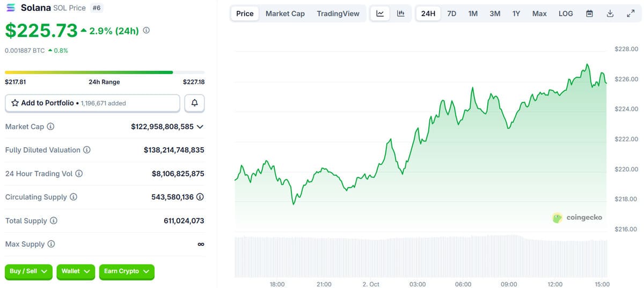Open the Buy / Sell dropdown
The width and height of the screenshot is (644, 288).
tap(29, 272)
